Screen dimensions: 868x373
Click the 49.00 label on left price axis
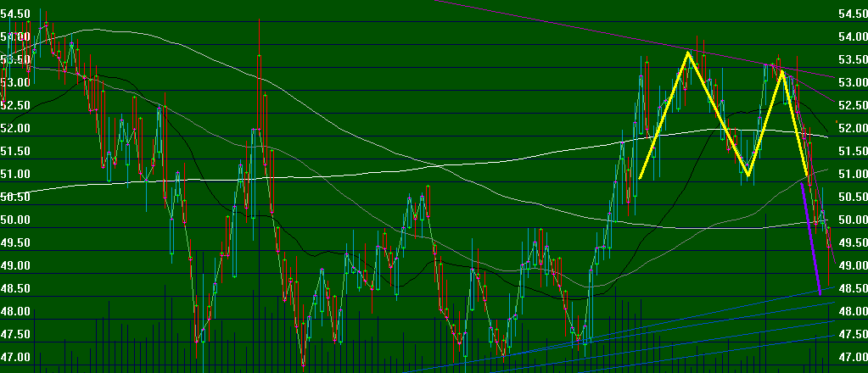click(x=15, y=265)
